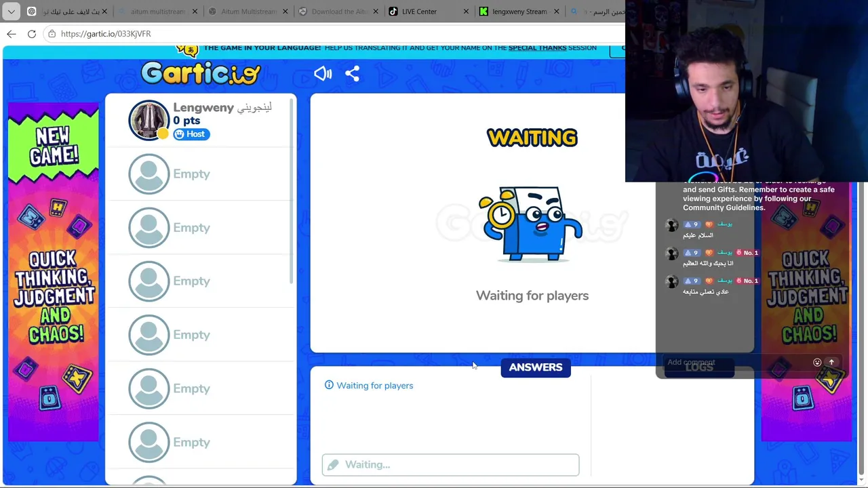Viewport: 868px width, 488px height.
Task: Mute the game sound with the speaker icon
Action: (x=323, y=74)
